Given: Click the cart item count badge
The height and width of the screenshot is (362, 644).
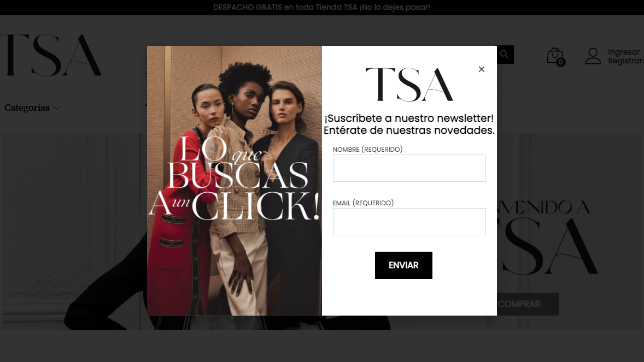Looking at the screenshot, I should (560, 62).
